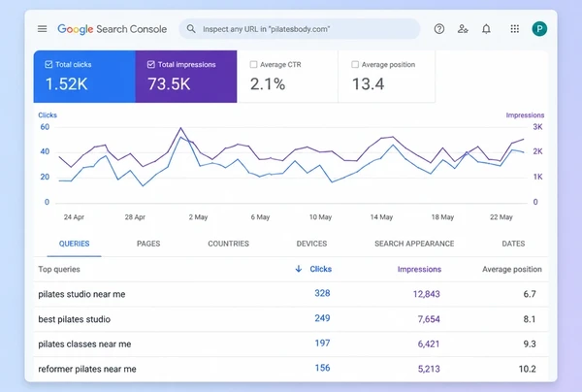582x392 pixels.
Task: Switch to the Dates tab
Action: [x=513, y=244]
